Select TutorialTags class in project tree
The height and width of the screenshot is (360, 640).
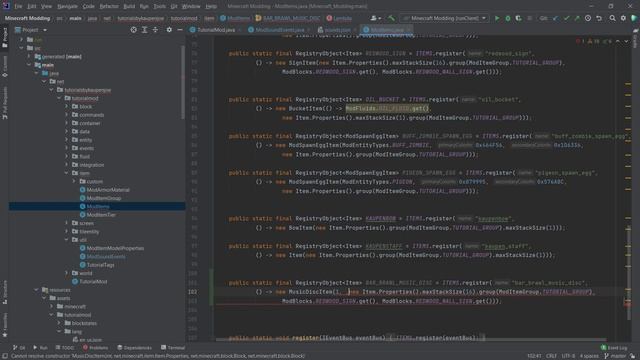coord(100,265)
